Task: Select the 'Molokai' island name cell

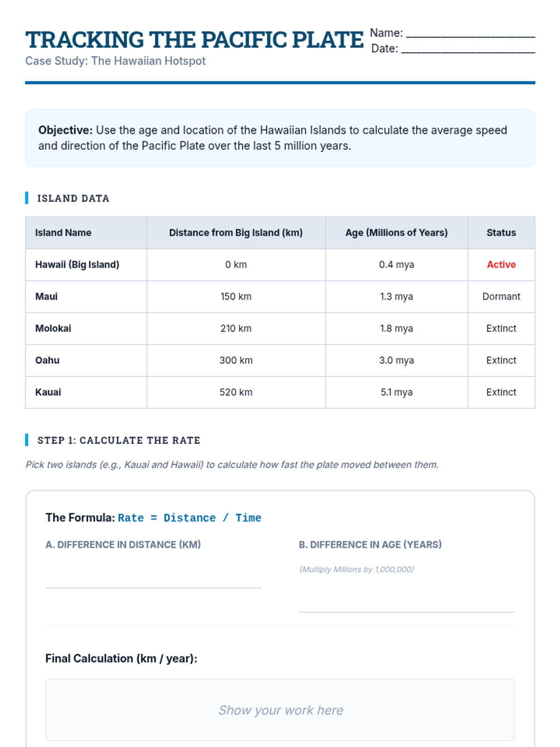Action: (53, 328)
